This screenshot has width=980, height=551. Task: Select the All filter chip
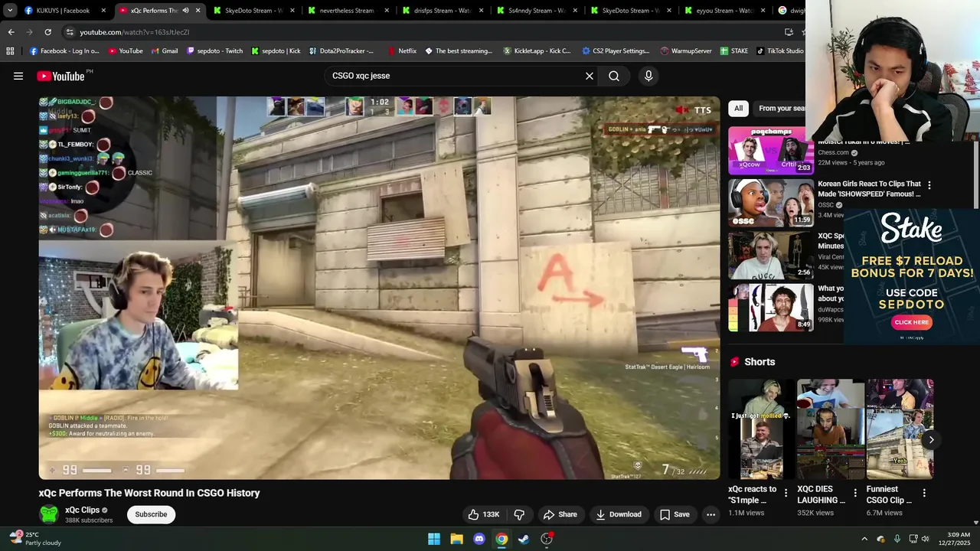click(738, 109)
